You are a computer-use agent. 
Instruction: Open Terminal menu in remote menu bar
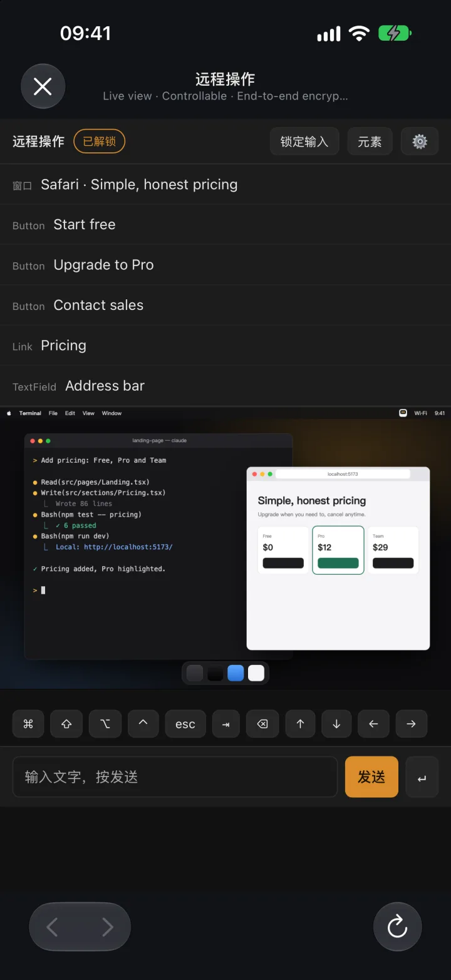30,413
